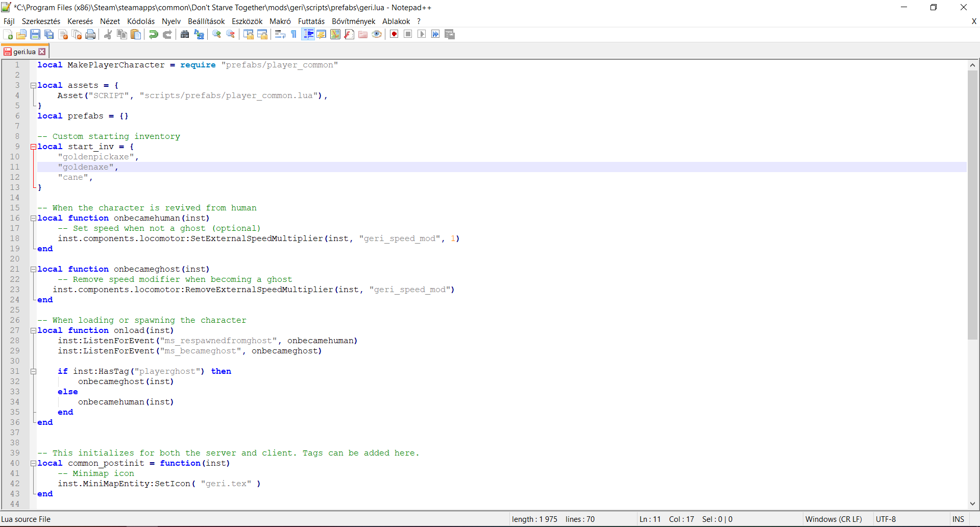Collapse the if block fold on line 31
The width and height of the screenshot is (980, 527).
tap(33, 371)
